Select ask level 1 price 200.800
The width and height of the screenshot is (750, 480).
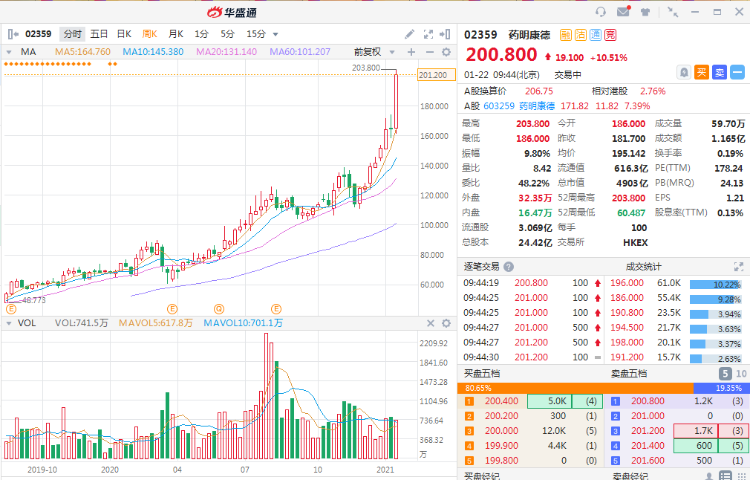(x=648, y=401)
